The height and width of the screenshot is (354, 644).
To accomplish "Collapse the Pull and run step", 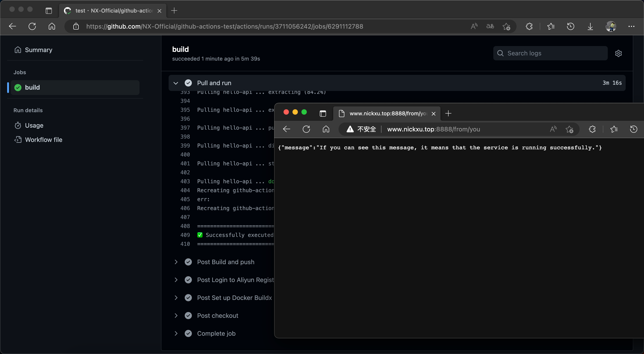I will point(176,83).
